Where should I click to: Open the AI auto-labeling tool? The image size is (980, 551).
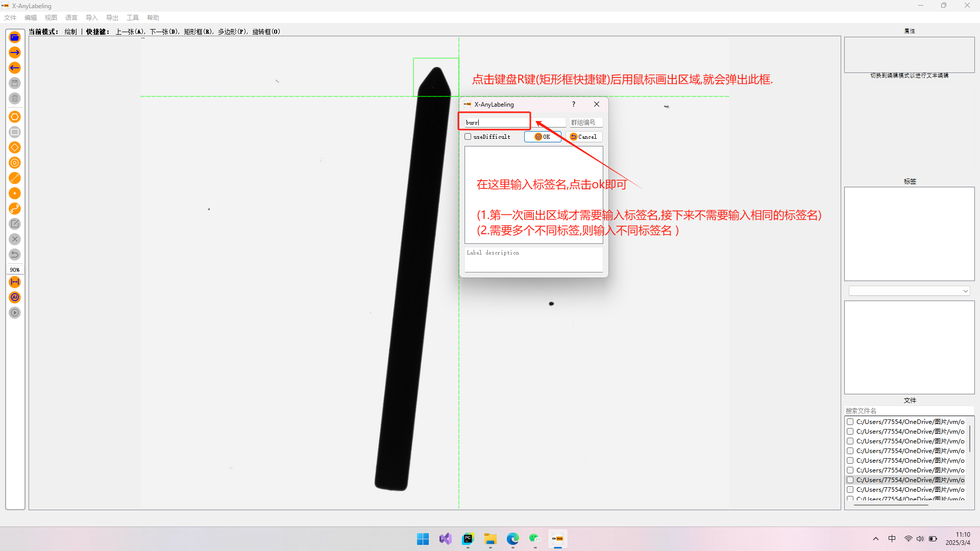point(15,297)
